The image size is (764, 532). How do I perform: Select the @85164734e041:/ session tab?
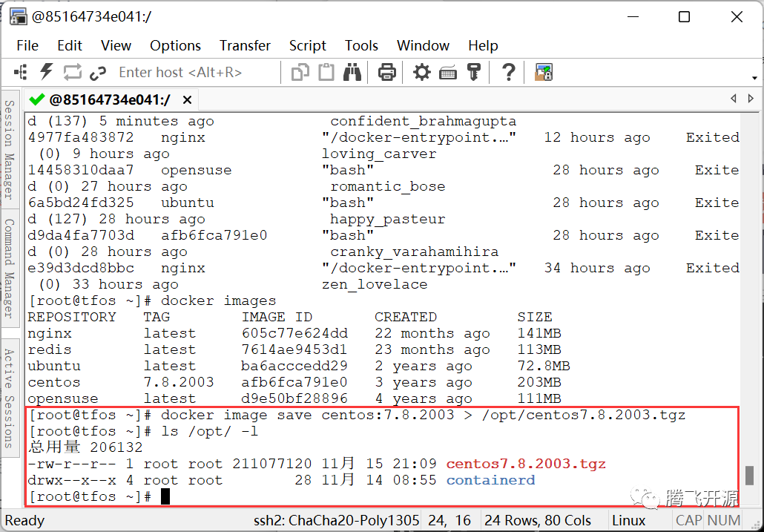coord(110,100)
